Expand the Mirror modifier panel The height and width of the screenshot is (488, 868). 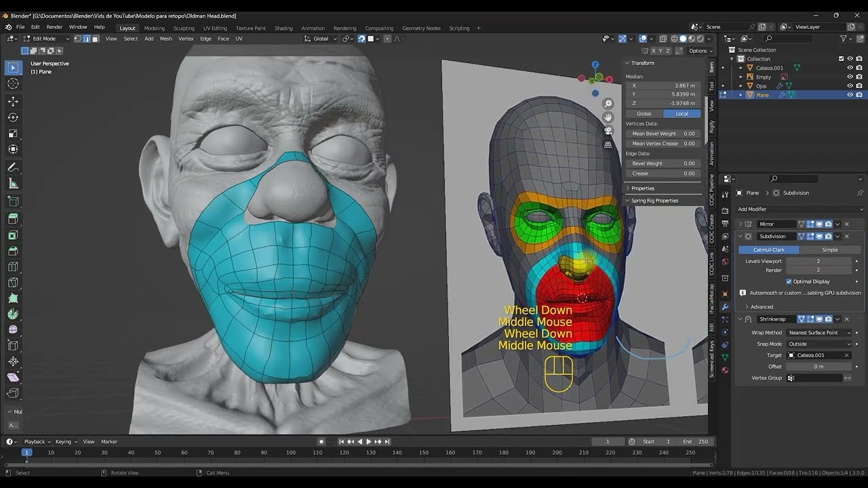[x=741, y=224]
